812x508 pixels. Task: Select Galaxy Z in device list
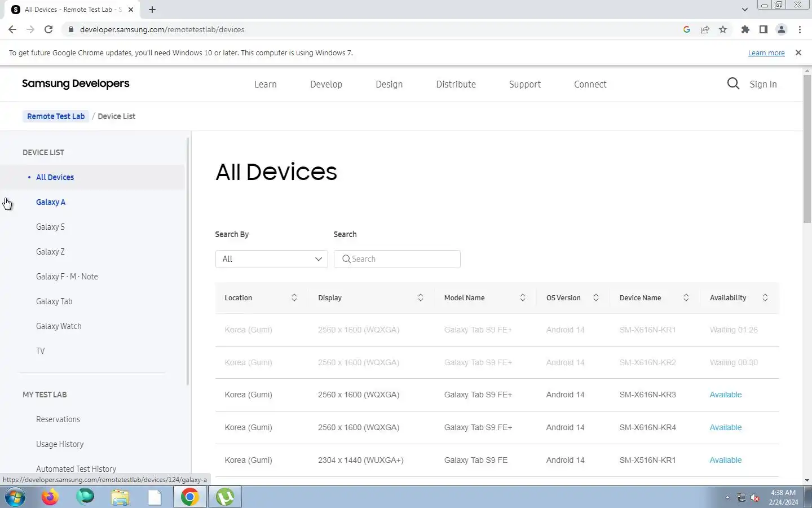pyautogui.click(x=50, y=252)
